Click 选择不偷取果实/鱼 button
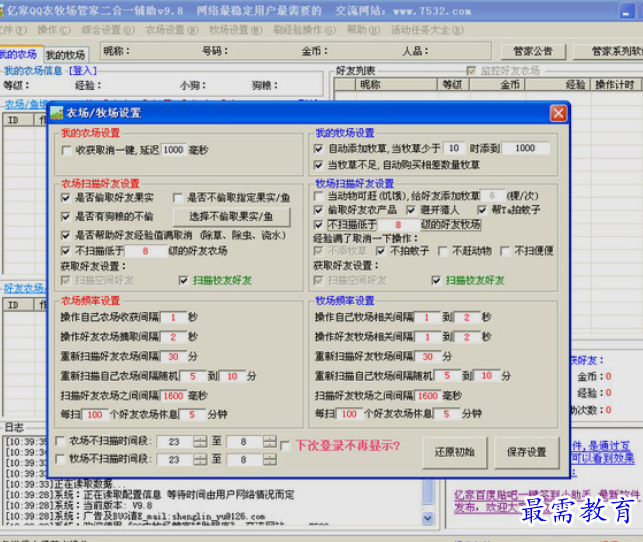643x542 pixels. point(231,216)
